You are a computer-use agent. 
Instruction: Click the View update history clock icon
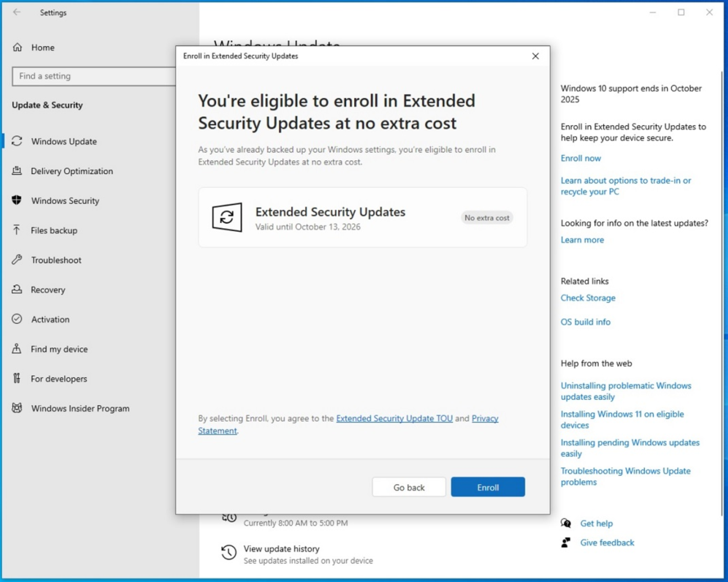(x=229, y=552)
